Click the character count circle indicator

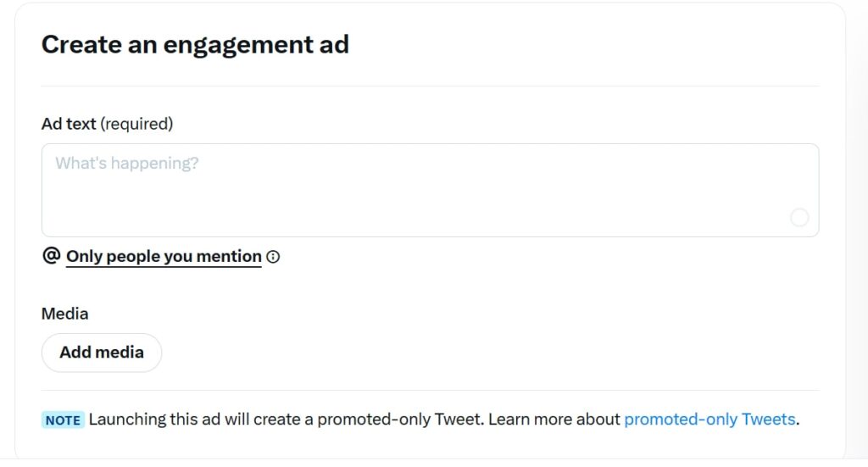pos(799,218)
